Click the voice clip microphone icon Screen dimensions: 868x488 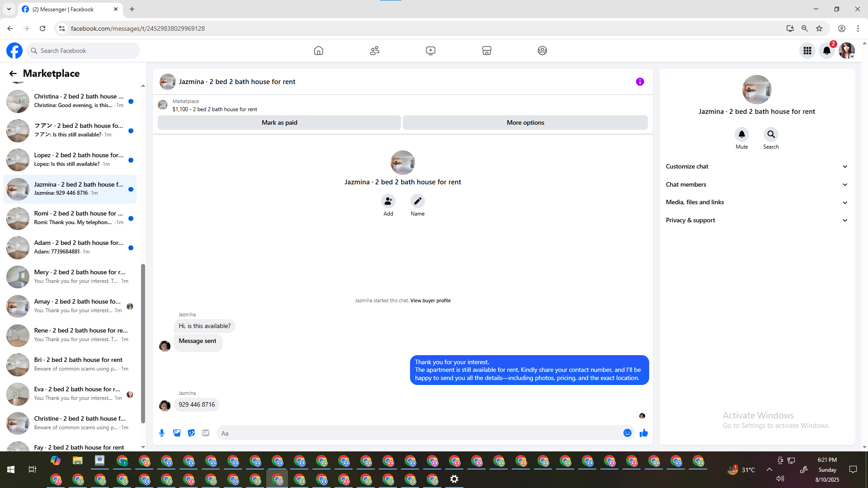point(162,433)
